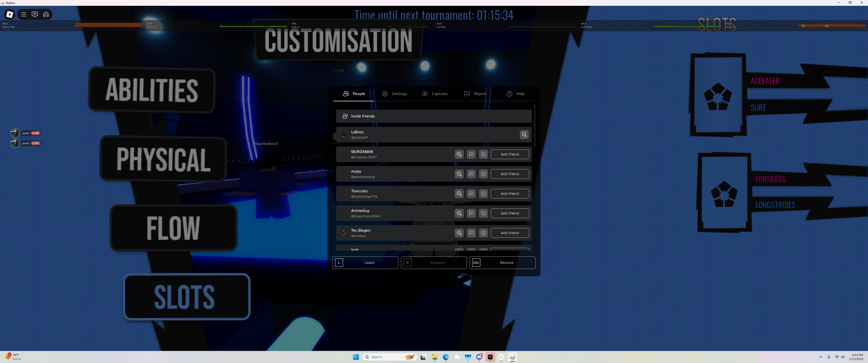Block player muka with block icon
868x363 pixels.
tap(483, 174)
